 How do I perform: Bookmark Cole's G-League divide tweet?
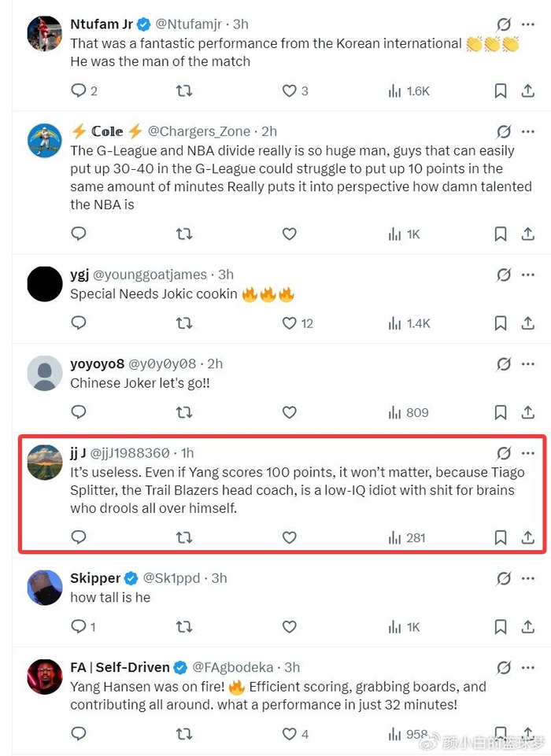click(501, 234)
